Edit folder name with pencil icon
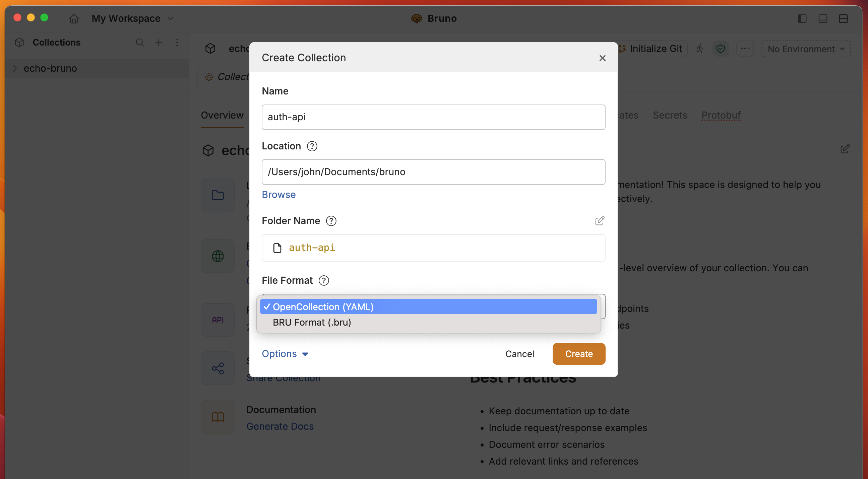This screenshot has width=868, height=479. pos(600,221)
